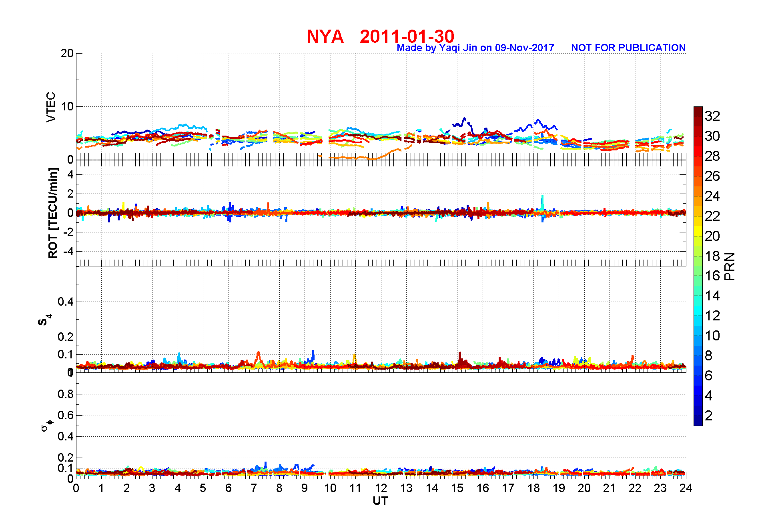The width and height of the screenshot is (762, 532).
Task: Click the 'Made by Yaqi Jin on 09-Nov-2017' credit
Action: click(x=475, y=48)
